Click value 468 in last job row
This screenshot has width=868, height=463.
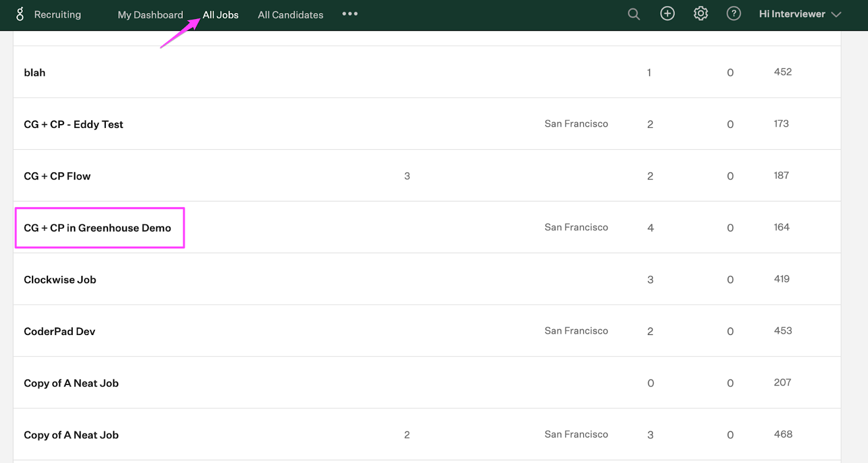tap(783, 434)
